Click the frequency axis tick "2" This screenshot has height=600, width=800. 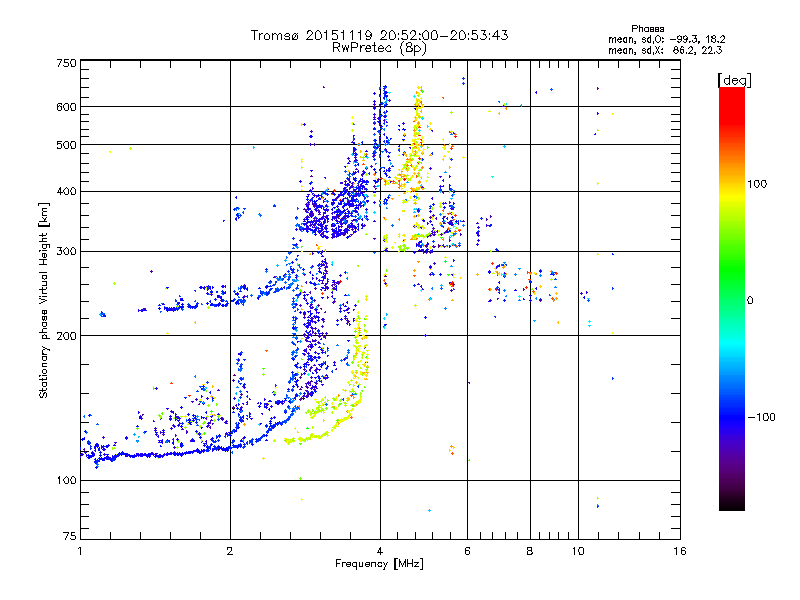[230, 551]
